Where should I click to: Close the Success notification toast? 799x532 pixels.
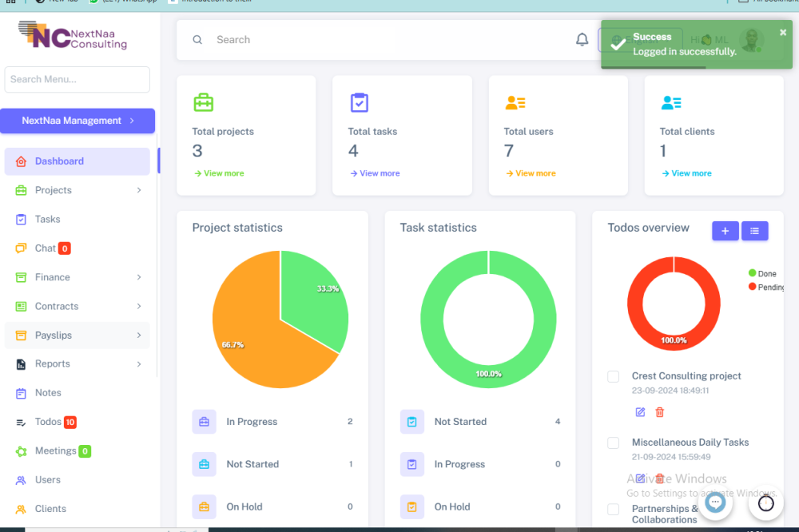[x=783, y=32]
